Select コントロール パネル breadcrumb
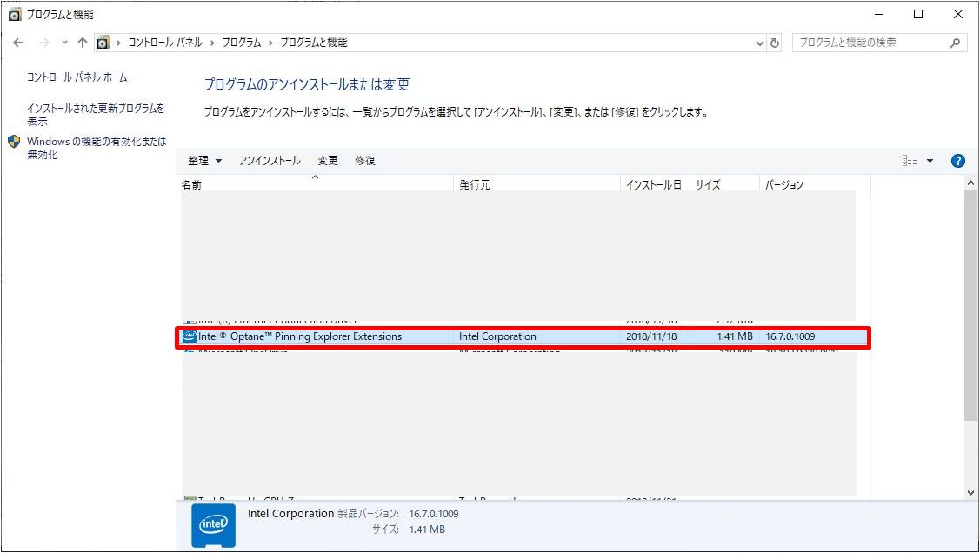 [x=165, y=43]
